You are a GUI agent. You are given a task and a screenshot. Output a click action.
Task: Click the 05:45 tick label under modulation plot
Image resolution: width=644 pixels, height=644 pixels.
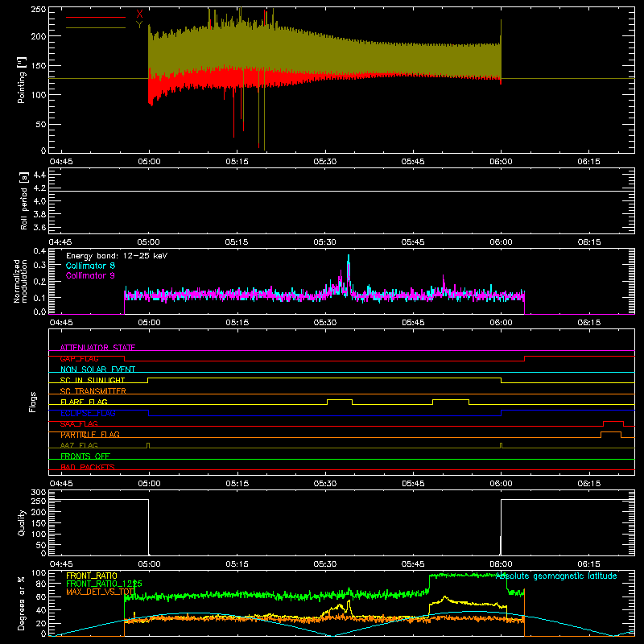coord(413,323)
